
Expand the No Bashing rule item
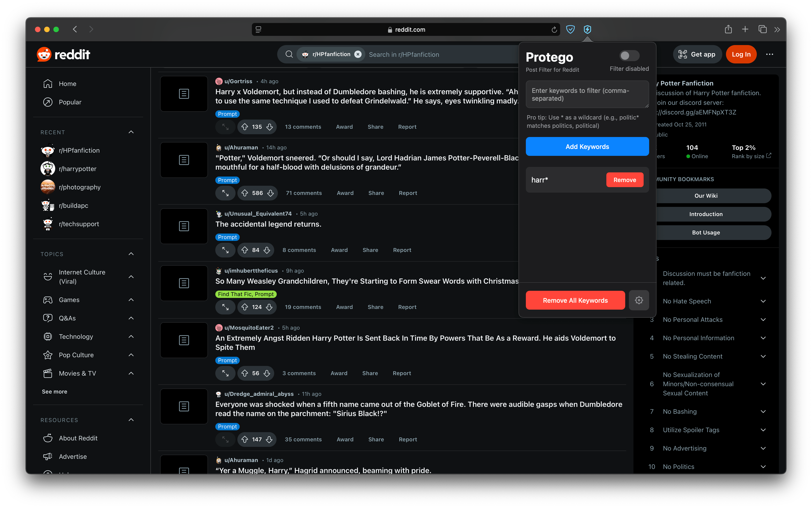(763, 411)
